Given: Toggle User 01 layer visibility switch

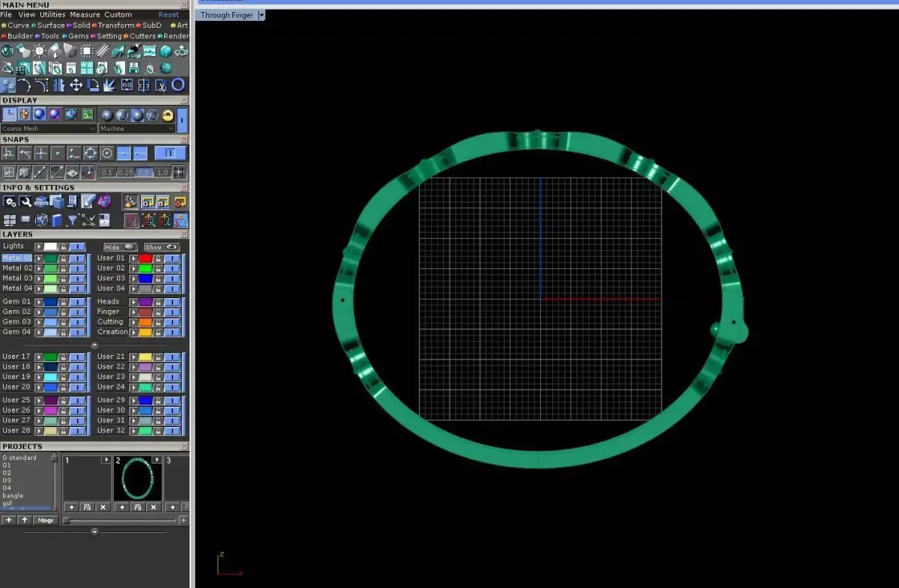Looking at the screenshot, I should click(172, 258).
